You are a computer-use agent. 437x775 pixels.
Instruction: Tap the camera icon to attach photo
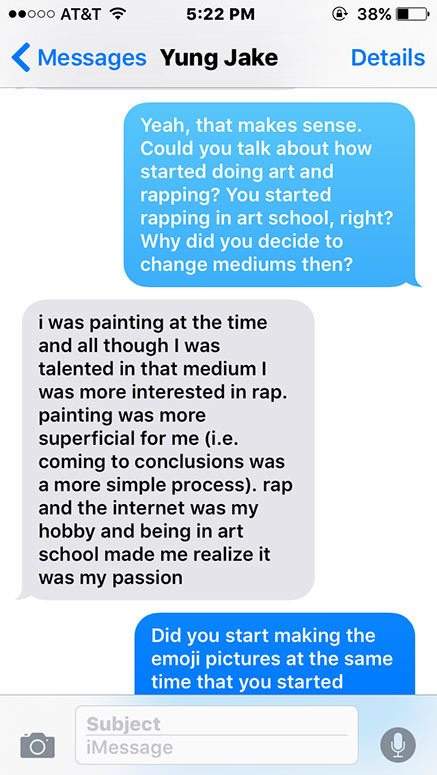point(38,745)
